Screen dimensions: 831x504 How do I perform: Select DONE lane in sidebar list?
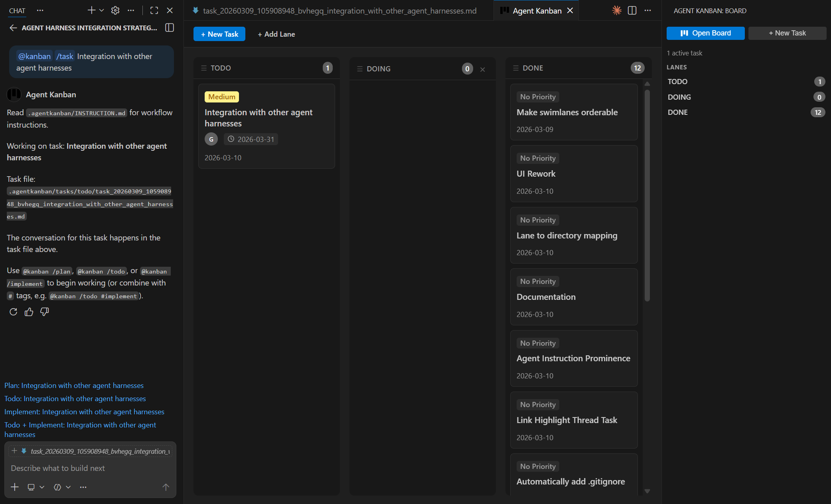746,112
